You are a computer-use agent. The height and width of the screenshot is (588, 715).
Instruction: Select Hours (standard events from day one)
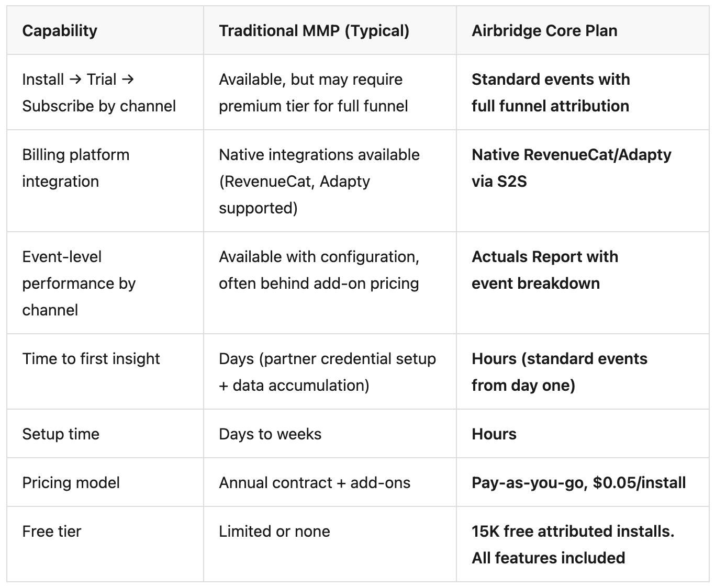tap(560, 372)
